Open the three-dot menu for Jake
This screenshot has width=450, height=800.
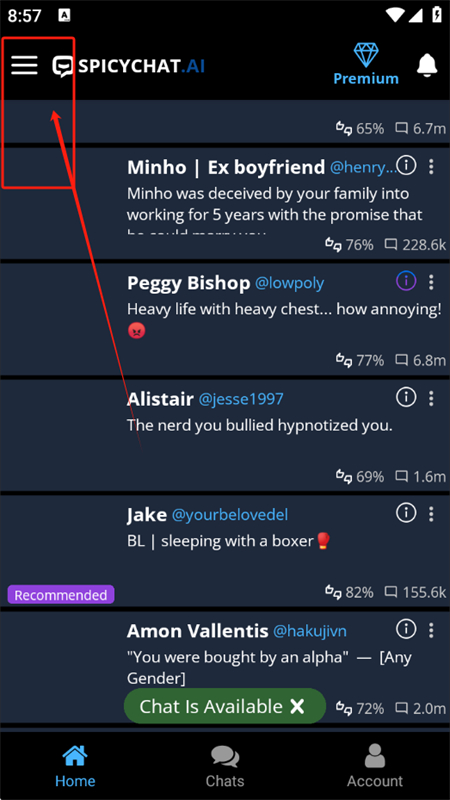[x=432, y=514]
